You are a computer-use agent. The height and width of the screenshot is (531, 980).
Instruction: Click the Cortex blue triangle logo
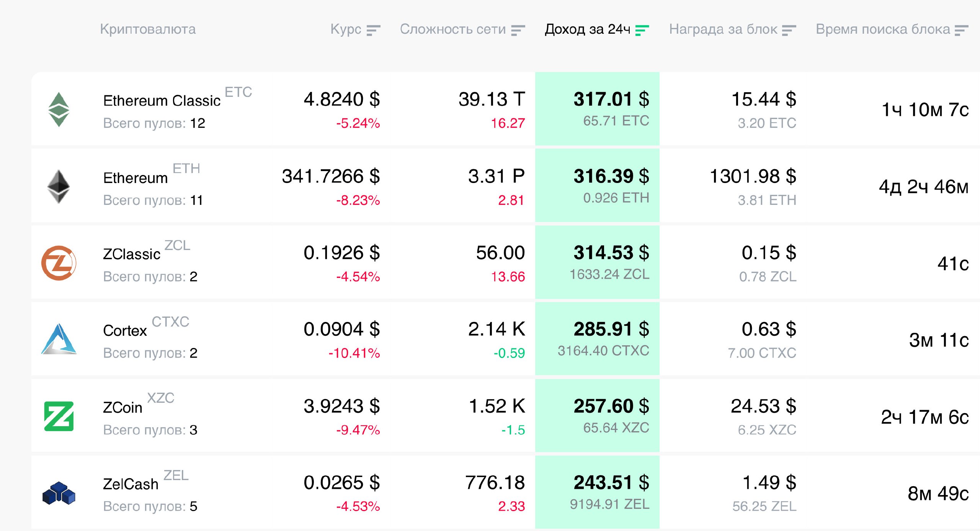pos(59,339)
